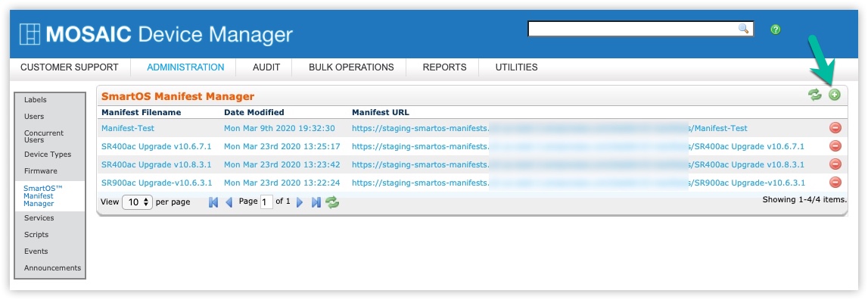Screen dimensions: 868x300
Task: Open the Manifest-Test filename link
Action: tap(128, 128)
